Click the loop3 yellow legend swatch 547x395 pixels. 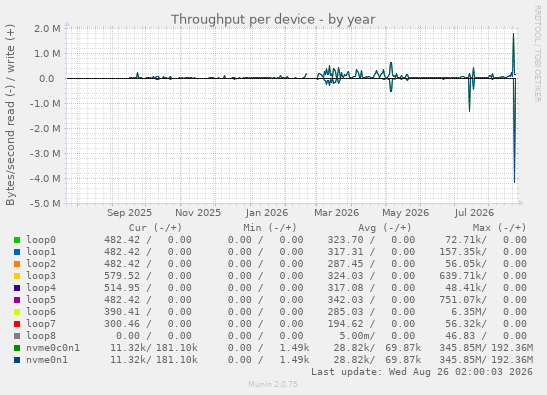(17, 276)
